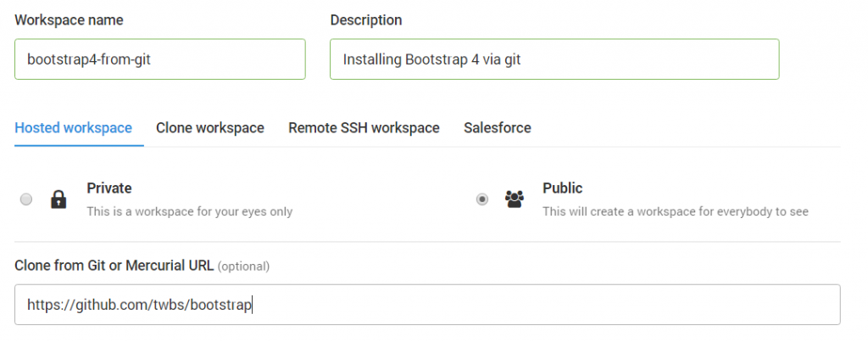This screenshot has height=342, width=868.
Task: Switch to the Hosted workspace tab
Action: (73, 128)
